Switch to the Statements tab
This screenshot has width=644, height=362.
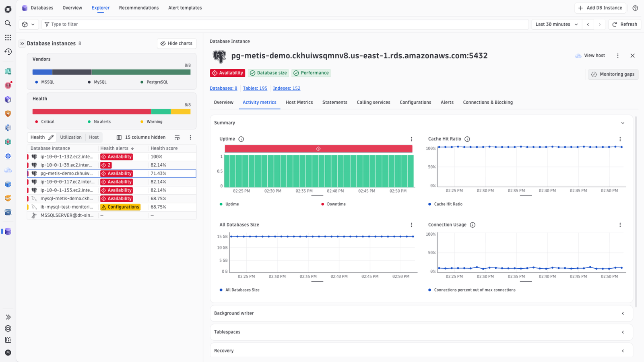pyautogui.click(x=335, y=103)
